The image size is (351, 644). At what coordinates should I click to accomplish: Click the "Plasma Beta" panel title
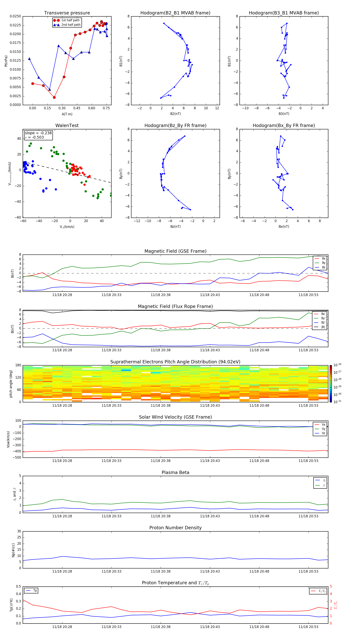point(175,472)
